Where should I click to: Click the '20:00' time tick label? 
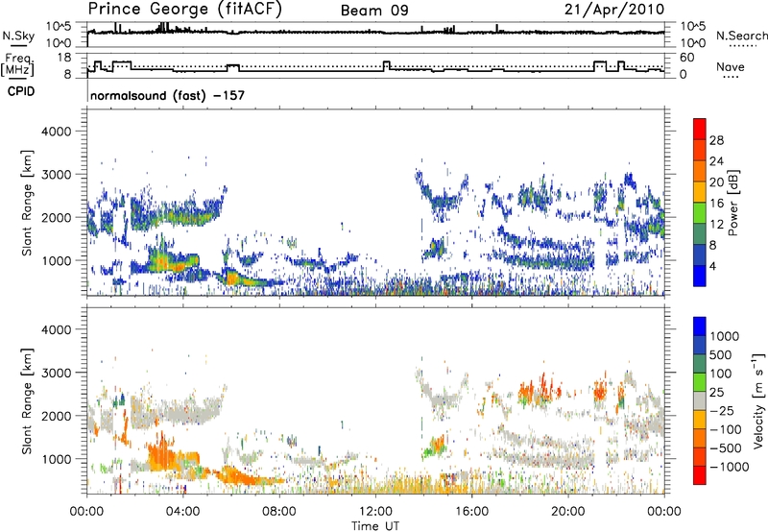pos(568,512)
